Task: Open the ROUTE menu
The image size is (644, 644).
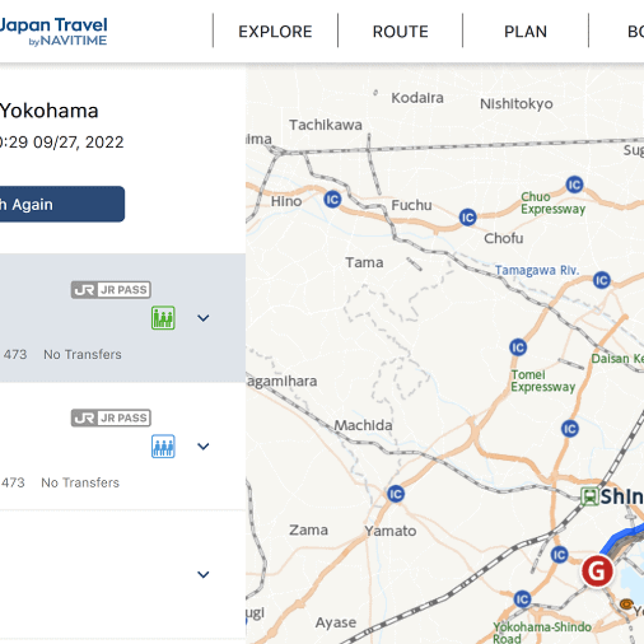Action: pos(400,31)
